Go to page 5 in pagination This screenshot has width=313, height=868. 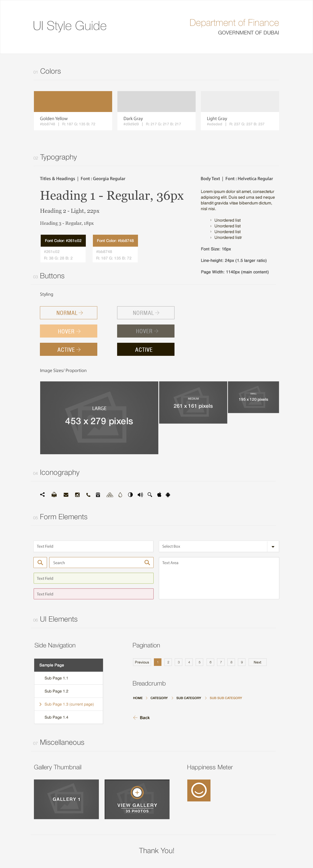click(x=200, y=662)
